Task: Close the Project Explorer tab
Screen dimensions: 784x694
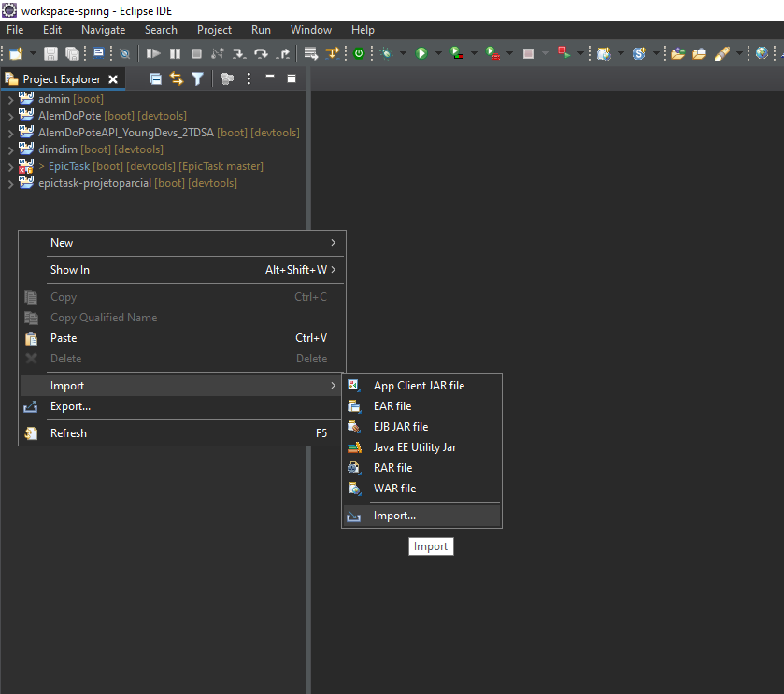Action: click(x=113, y=79)
